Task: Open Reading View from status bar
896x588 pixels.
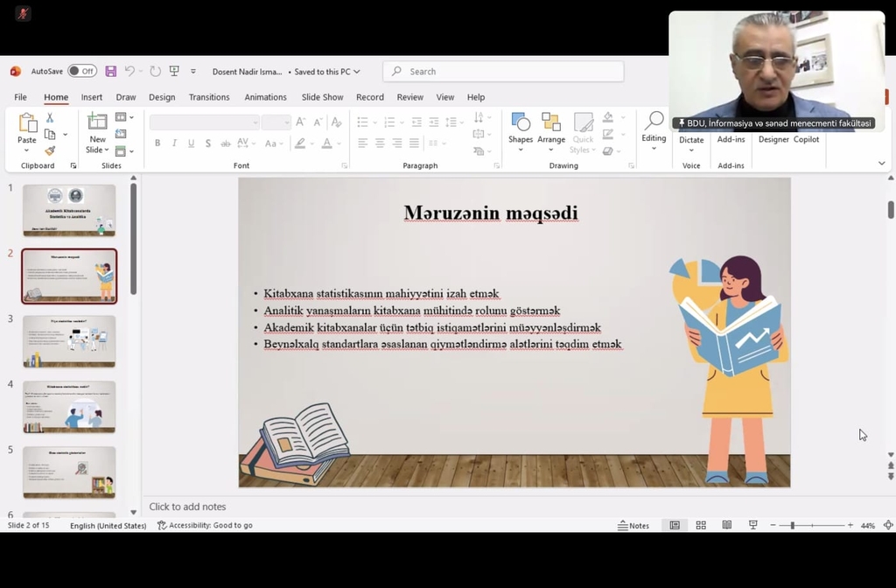Action: tap(726, 525)
